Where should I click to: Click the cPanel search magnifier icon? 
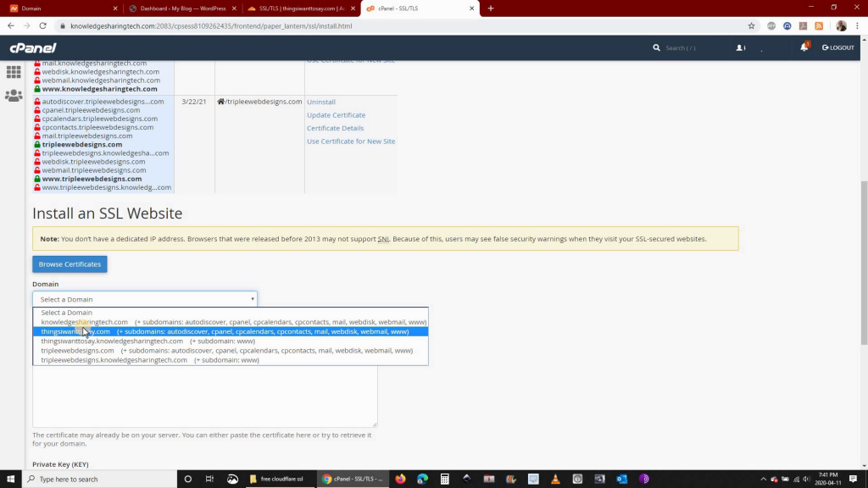657,47
